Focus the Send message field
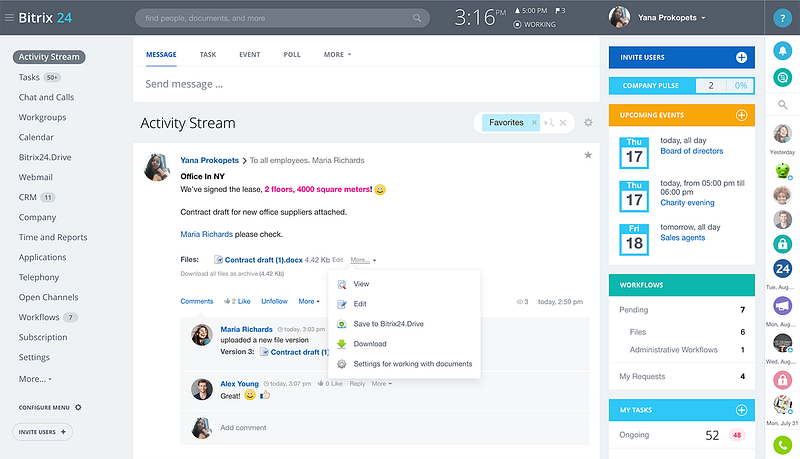800x459 pixels. (x=366, y=84)
